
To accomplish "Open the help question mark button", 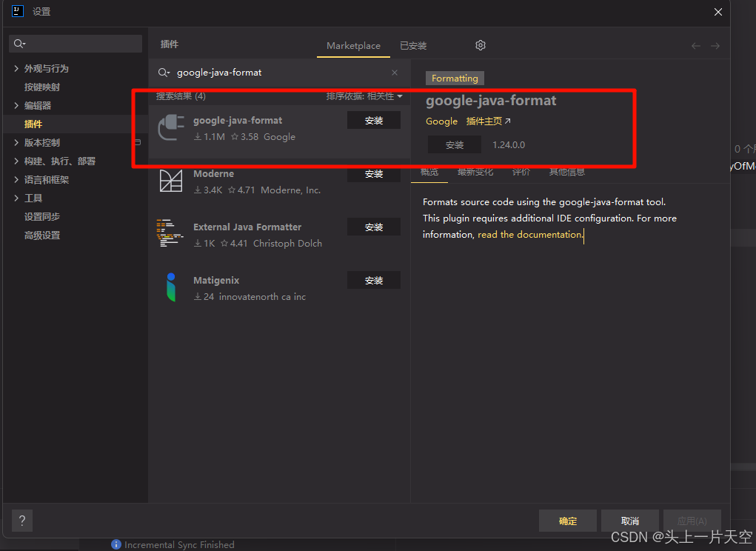I will tap(22, 521).
